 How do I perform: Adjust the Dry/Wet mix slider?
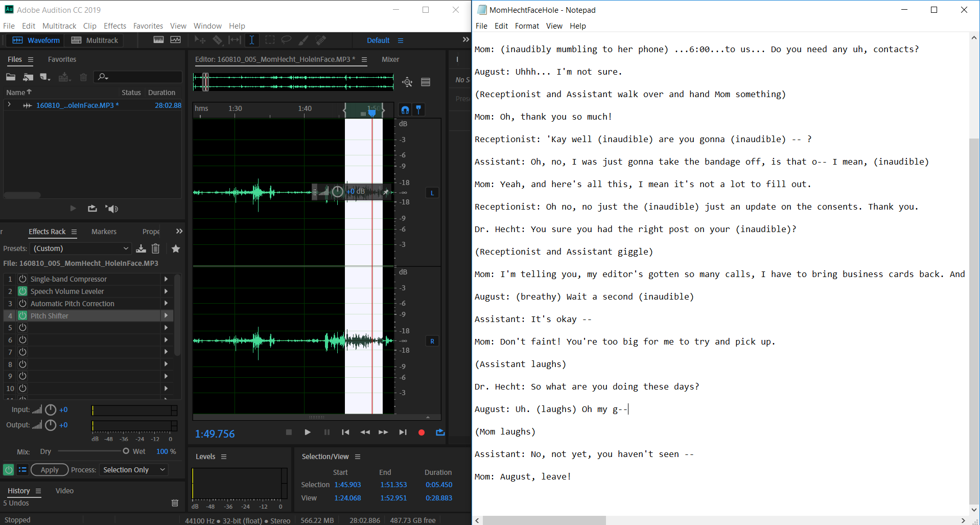126,451
